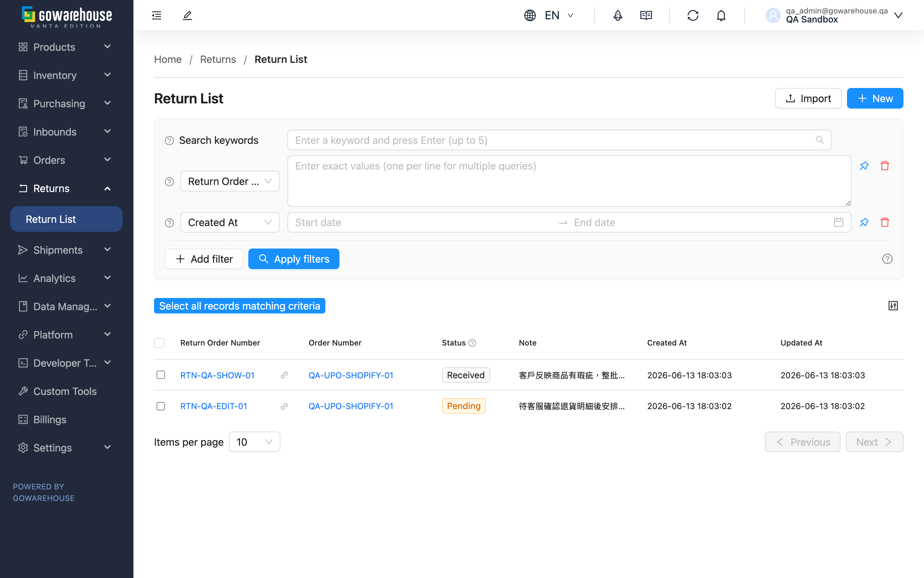Click help icon beside Created At filter
This screenshot has width=924, height=578.
point(169,223)
